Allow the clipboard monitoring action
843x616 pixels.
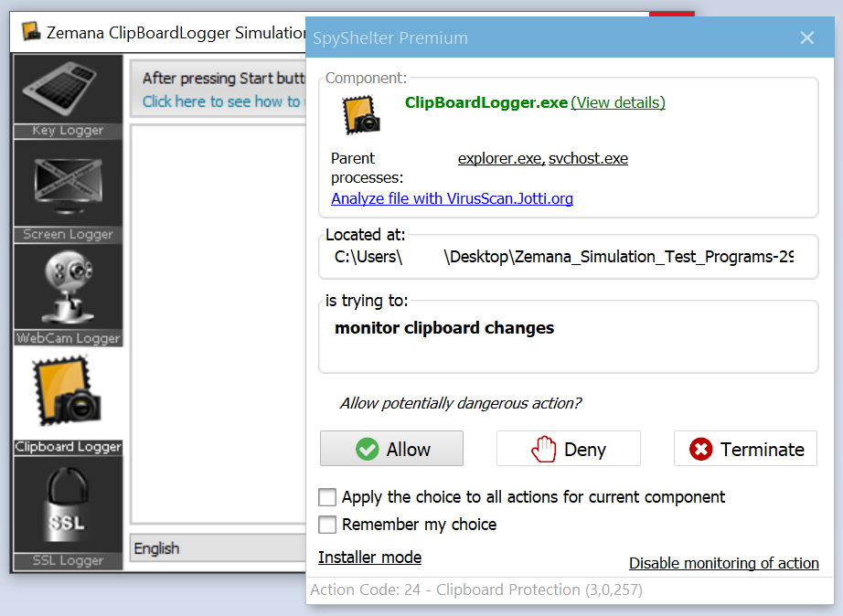click(x=391, y=449)
